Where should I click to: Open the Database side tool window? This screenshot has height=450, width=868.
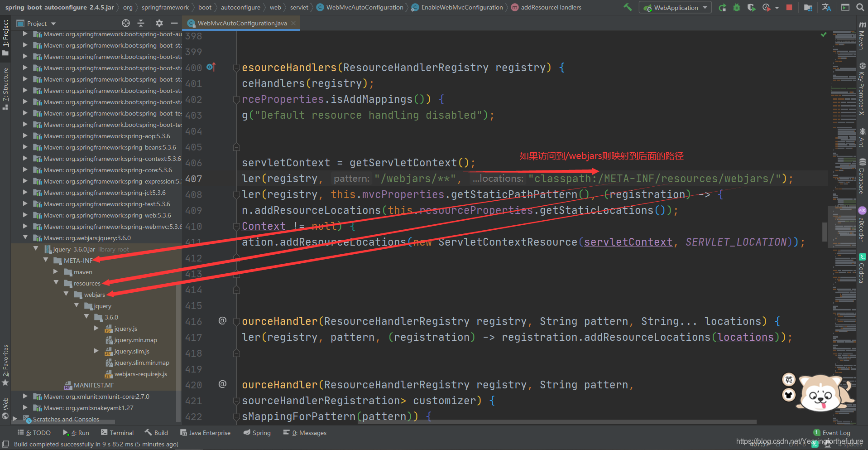point(862,176)
